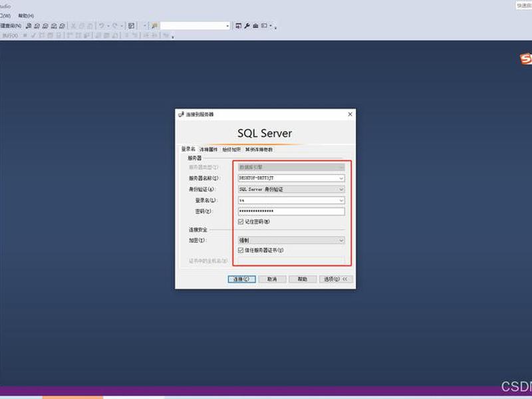Image resolution: width=532 pixels, height=399 pixels.
Task: Click the Execute (执行) toolbar button
Action: click(x=9, y=35)
